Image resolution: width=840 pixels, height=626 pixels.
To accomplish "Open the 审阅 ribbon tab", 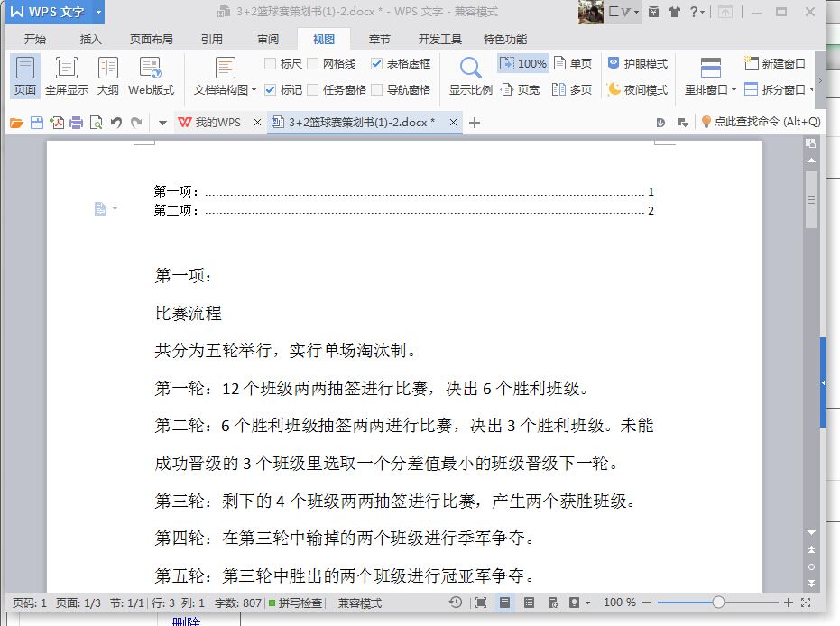I will tap(268, 39).
